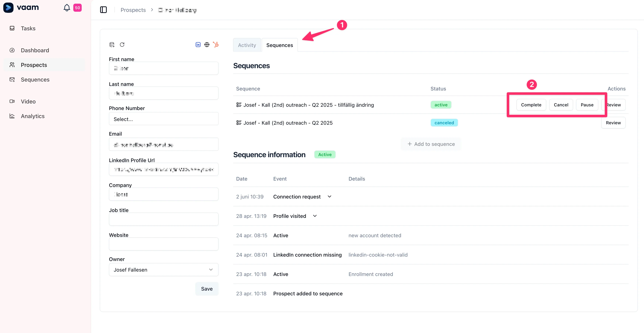Click the Save button
Screen dimensions: 644x333
(207, 289)
